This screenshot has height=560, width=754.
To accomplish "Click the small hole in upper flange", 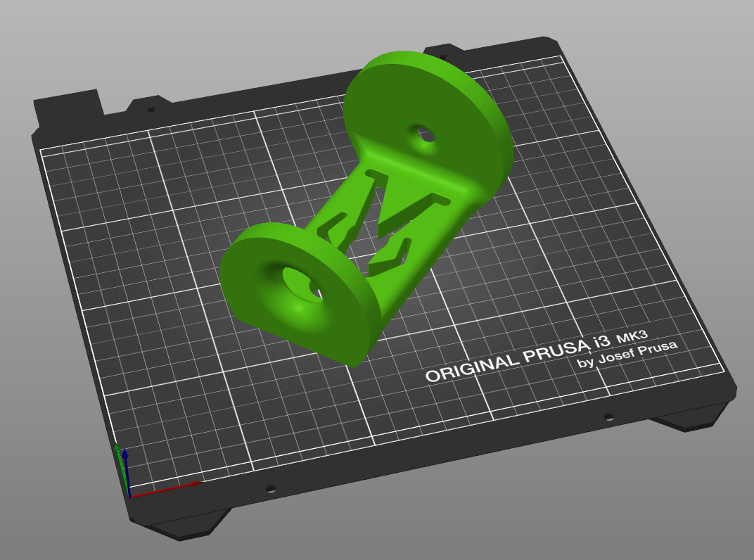I will click(x=423, y=134).
